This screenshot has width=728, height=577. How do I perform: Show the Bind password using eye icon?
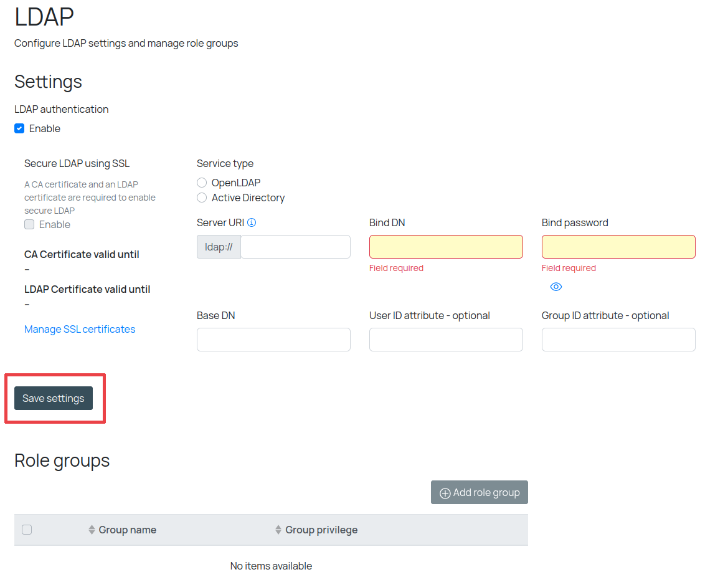tap(556, 287)
